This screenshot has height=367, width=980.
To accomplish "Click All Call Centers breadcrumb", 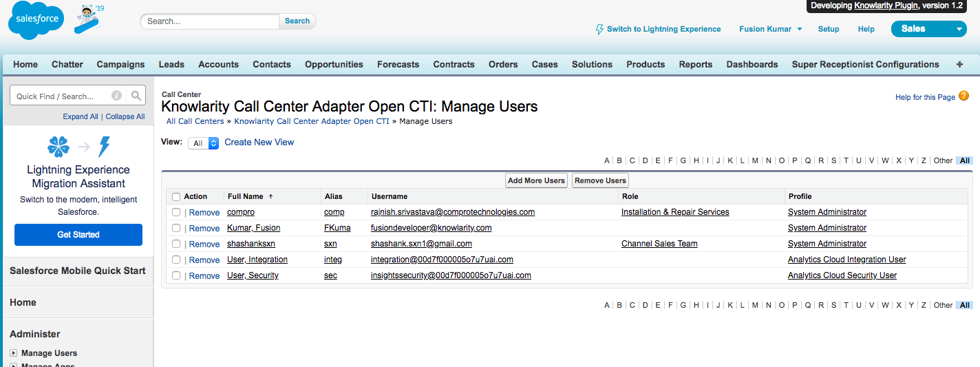I will (x=195, y=121).
